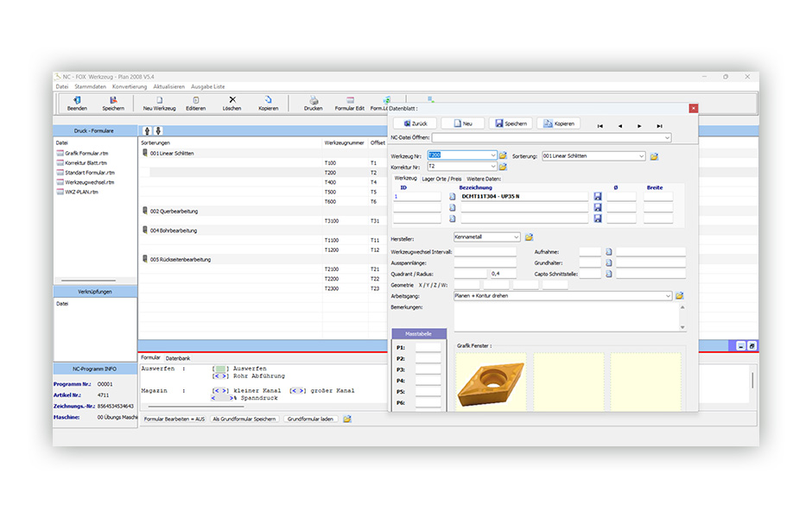Close the Datenblatt dialog
Viewport: 812px width, 518px height.
[694, 108]
